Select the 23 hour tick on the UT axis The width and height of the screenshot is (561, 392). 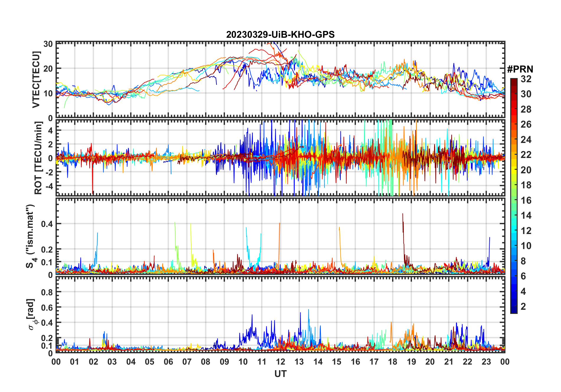[486, 362]
